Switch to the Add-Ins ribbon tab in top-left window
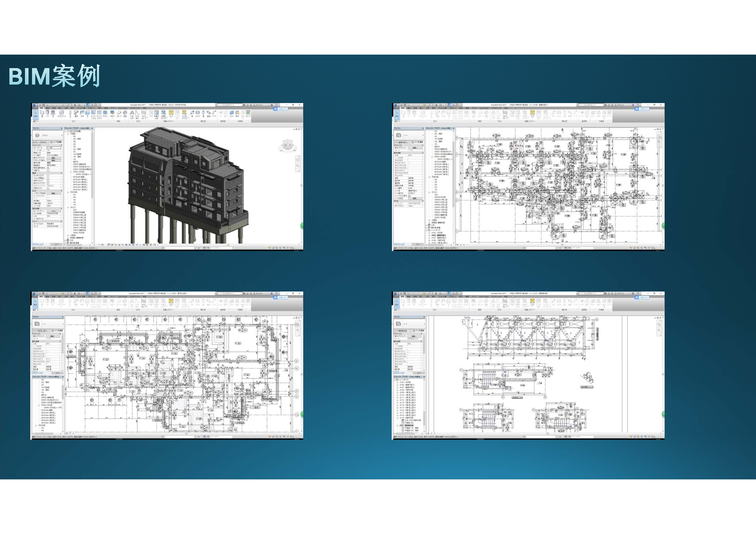 pyautogui.click(x=113, y=108)
